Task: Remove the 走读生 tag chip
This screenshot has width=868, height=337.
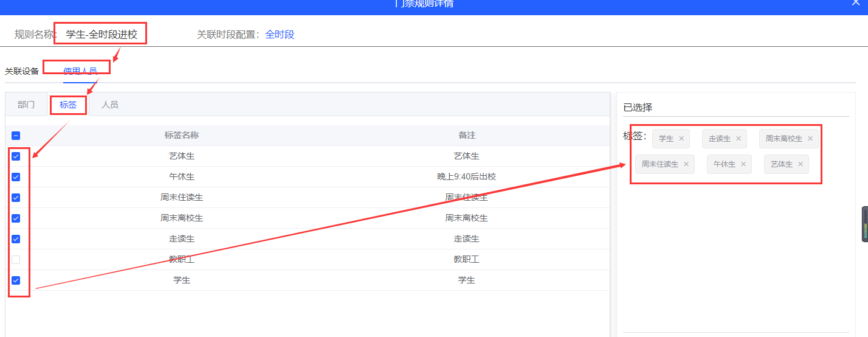Action: click(739, 139)
